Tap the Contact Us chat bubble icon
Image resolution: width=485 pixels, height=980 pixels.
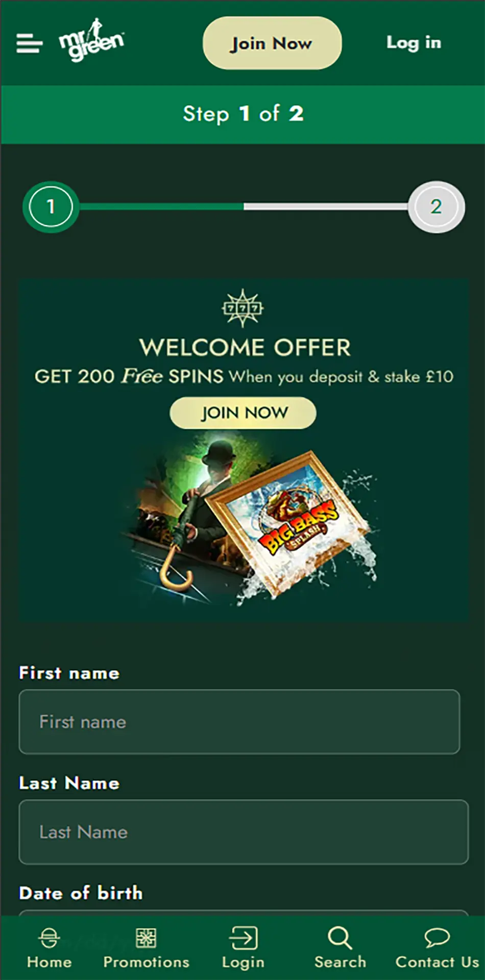tap(437, 938)
